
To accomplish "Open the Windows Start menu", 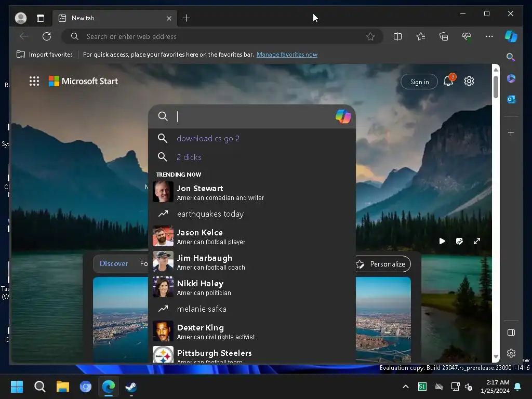I will click(17, 387).
